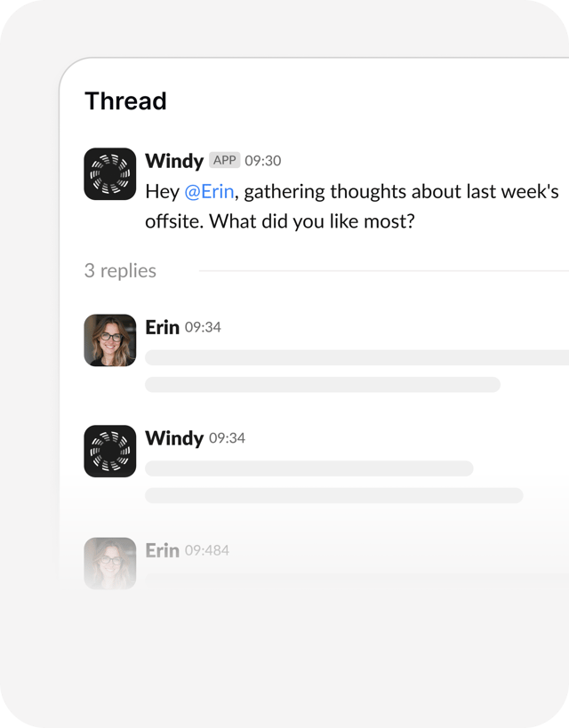Click the faded Erin name at the bottom
The height and width of the screenshot is (728, 569).
tap(163, 550)
